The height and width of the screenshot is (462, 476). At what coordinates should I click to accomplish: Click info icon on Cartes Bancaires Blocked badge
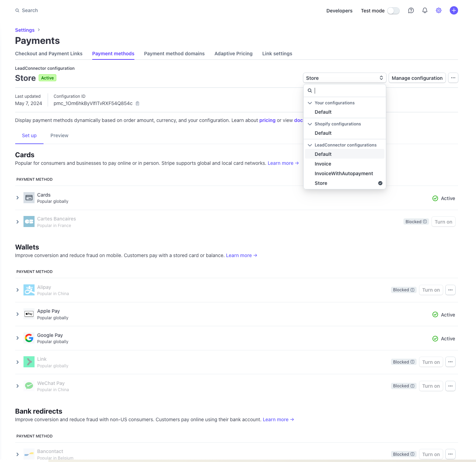425,221
